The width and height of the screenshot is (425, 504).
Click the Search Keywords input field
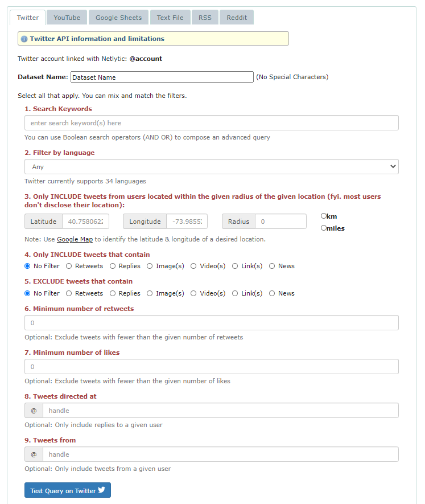pyautogui.click(x=211, y=123)
